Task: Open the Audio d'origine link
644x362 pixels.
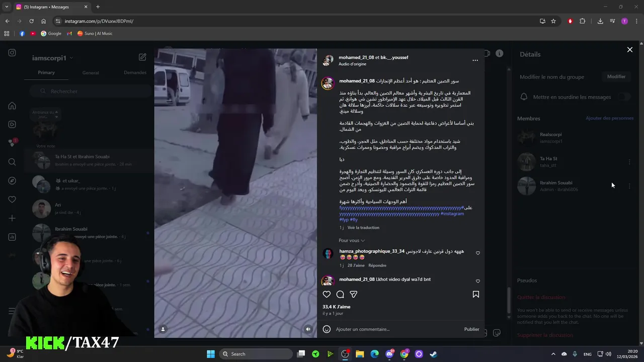Action: [x=352, y=64]
